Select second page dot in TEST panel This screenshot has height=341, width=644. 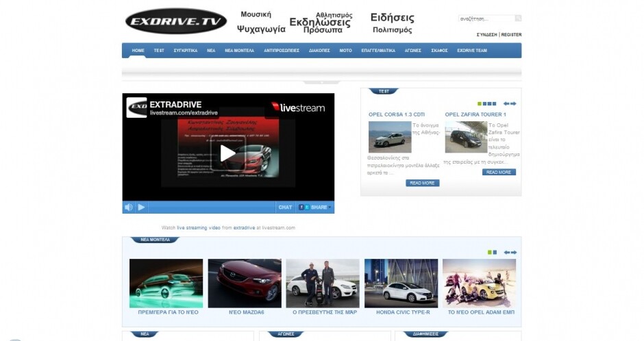[x=484, y=104]
